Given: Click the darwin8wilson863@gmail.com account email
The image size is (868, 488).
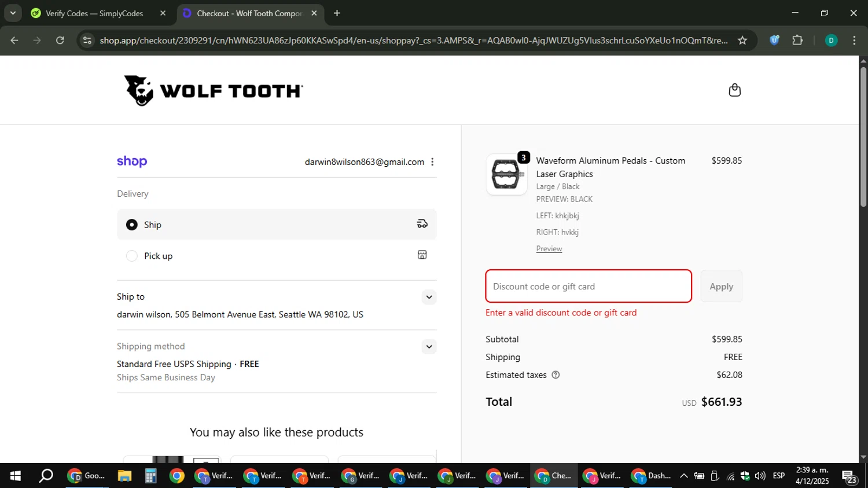Looking at the screenshot, I should click(365, 162).
